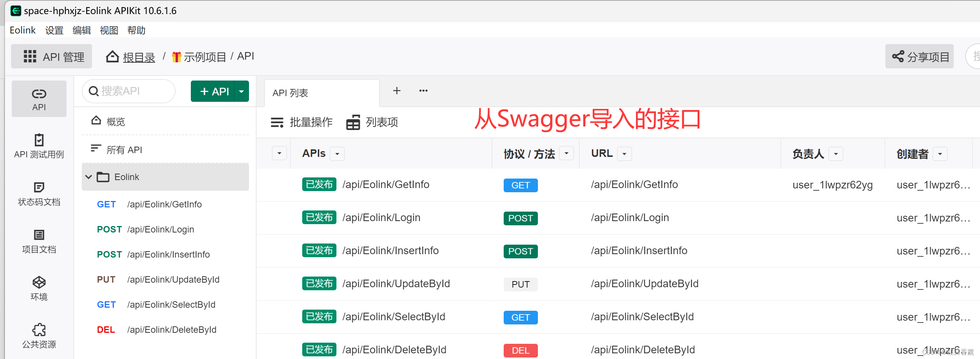Screen dimensions: 980x359
Task: Select 所有 API list item
Action: coord(165,149)
